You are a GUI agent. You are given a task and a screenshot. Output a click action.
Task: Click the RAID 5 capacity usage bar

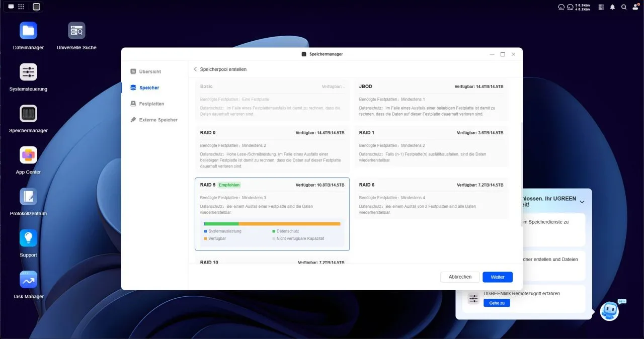(x=272, y=224)
